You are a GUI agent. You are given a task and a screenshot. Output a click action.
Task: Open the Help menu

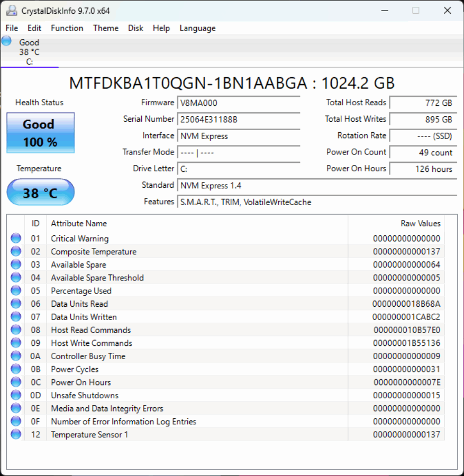point(161,28)
